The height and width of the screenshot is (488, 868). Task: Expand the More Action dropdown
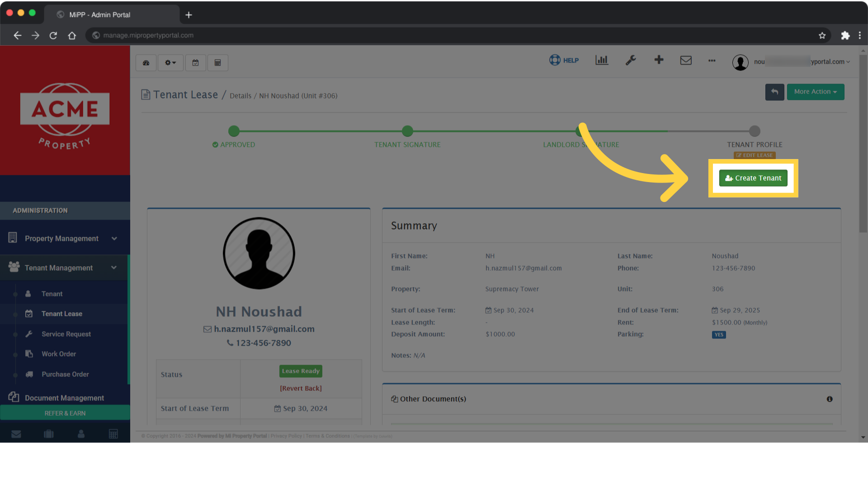click(815, 92)
